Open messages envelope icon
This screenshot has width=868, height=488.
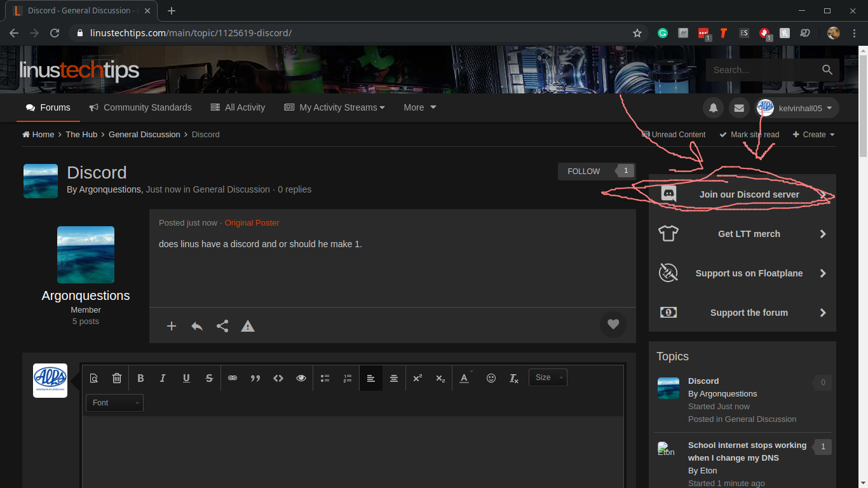(x=739, y=108)
